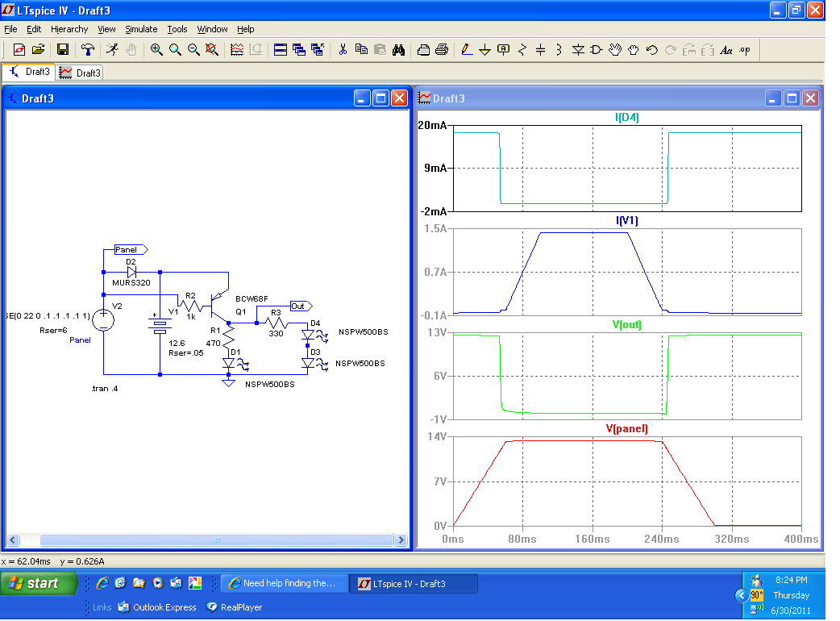Select the Inductor placement tool
The image size is (840, 621).
tap(559, 50)
